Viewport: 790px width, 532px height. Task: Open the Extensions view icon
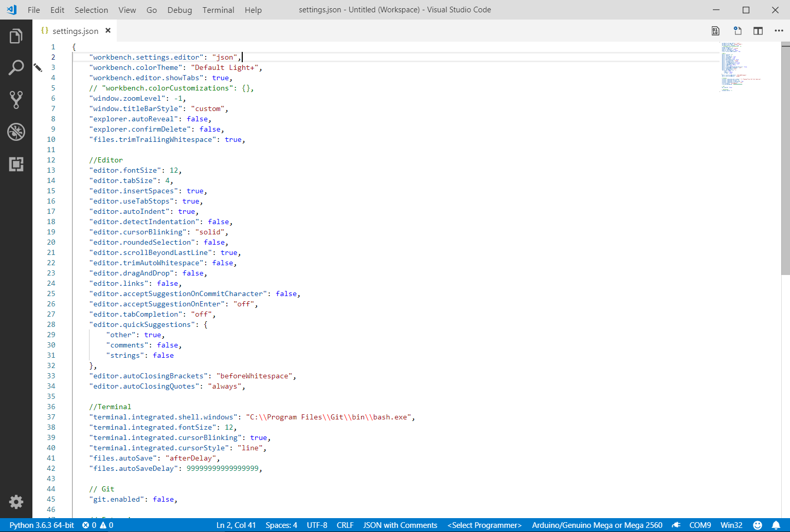point(16,164)
